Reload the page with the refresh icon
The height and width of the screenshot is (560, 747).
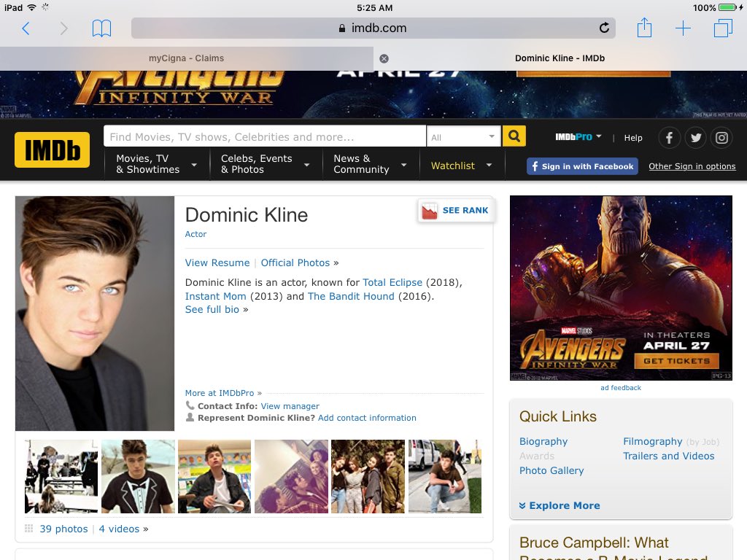point(604,28)
